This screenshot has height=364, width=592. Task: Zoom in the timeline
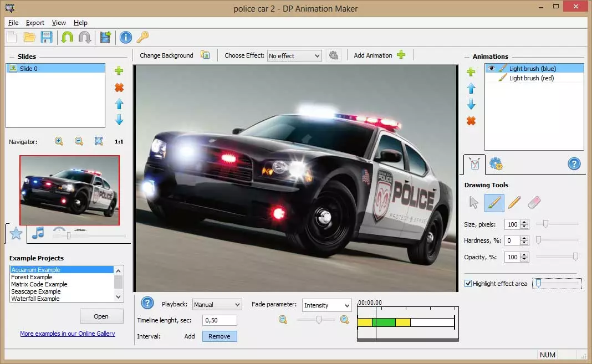[x=344, y=320]
